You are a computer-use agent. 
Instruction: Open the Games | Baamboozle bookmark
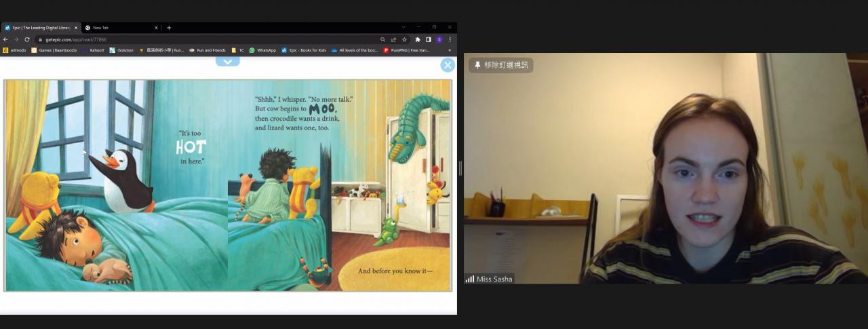(54, 50)
